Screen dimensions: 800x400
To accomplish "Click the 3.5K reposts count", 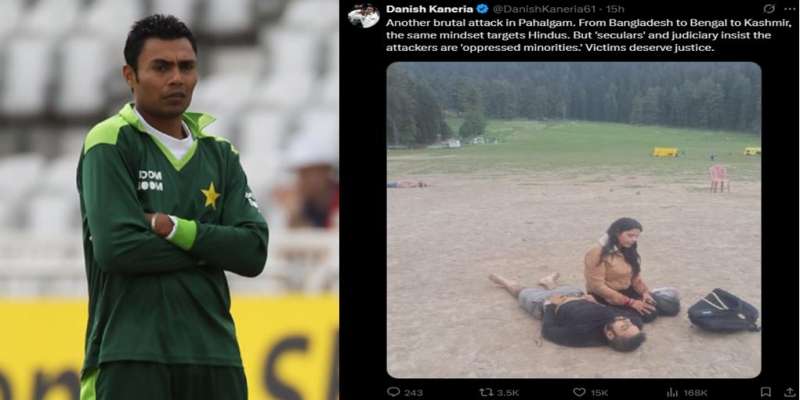I will coord(507,392).
